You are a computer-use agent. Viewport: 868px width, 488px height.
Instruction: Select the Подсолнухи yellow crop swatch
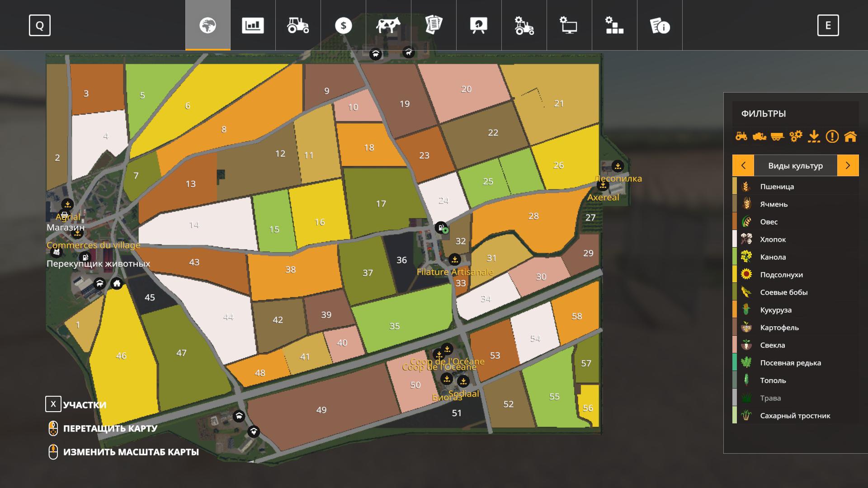[735, 275]
